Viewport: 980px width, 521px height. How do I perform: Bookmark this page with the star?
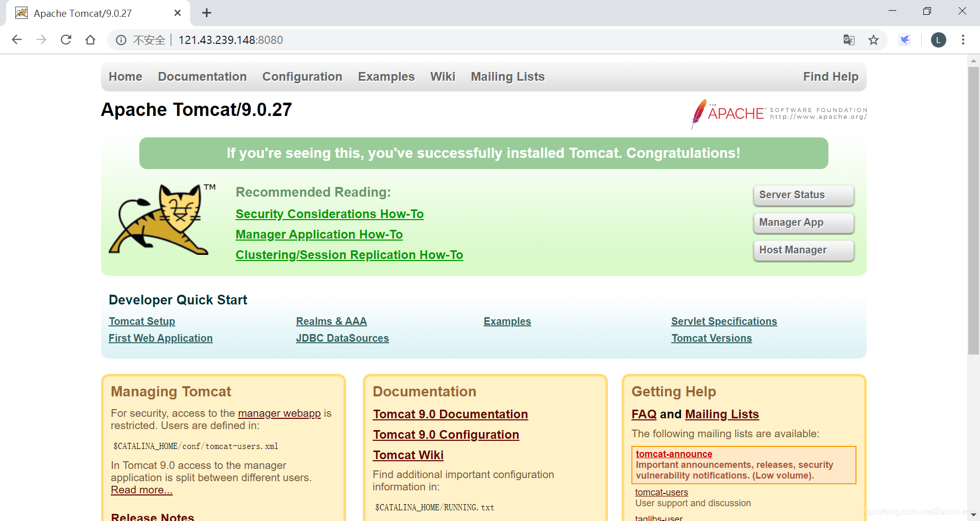click(874, 40)
